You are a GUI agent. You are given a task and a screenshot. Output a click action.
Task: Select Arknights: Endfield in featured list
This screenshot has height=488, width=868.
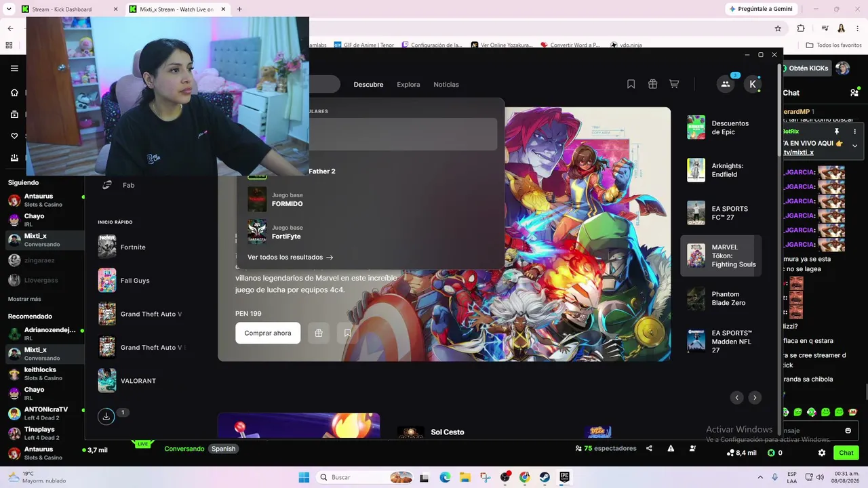pyautogui.click(x=720, y=170)
